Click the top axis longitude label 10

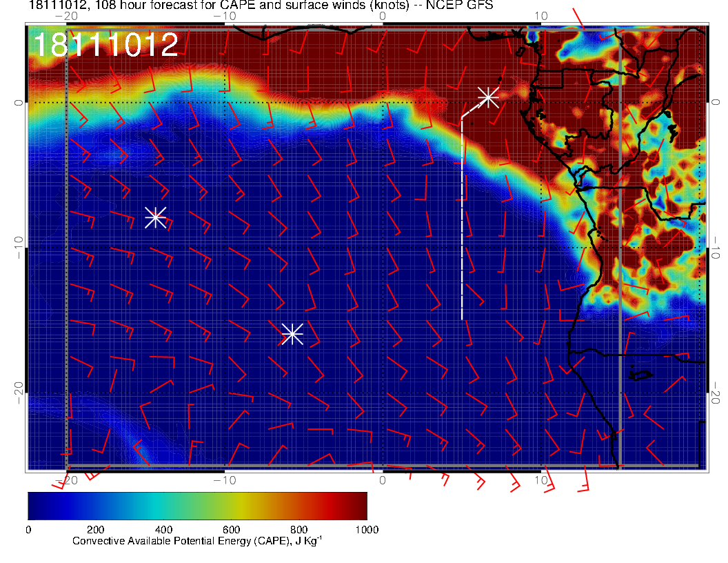(x=541, y=17)
